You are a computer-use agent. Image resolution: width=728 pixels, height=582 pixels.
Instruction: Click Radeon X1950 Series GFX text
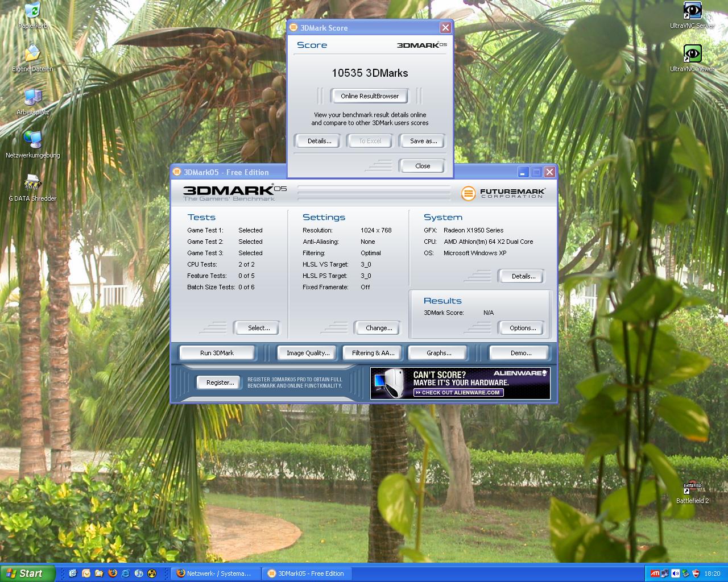click(473, 230)
